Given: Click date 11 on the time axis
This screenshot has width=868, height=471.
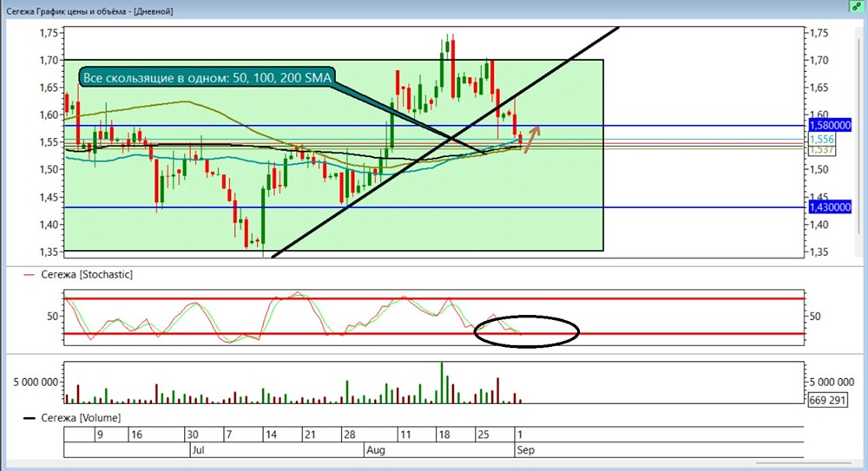Looking at the screenshot, I should 405,435.
